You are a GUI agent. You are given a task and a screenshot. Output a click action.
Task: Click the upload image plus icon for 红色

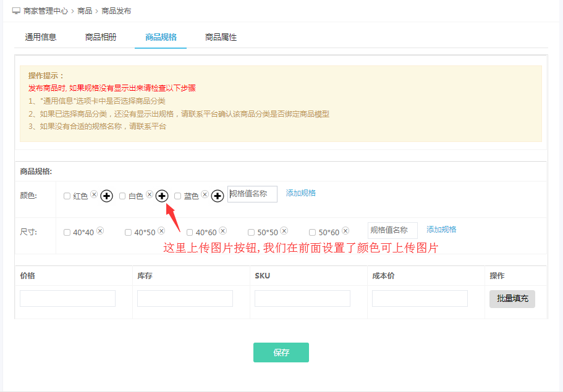[106, 196]
